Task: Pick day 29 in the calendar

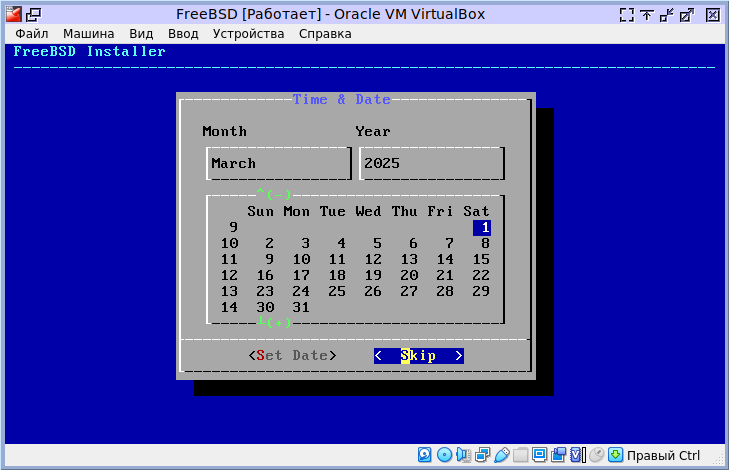Action: pos(481,291)
